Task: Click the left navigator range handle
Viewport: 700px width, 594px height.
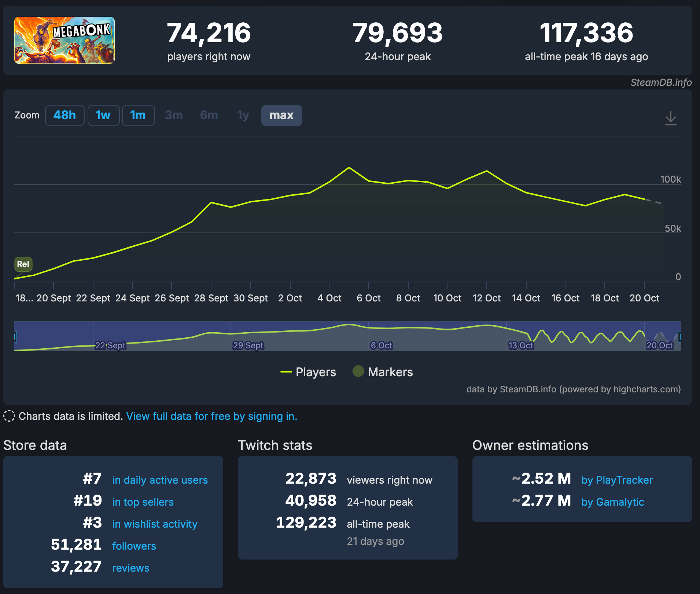Action: tap(15, 336)
